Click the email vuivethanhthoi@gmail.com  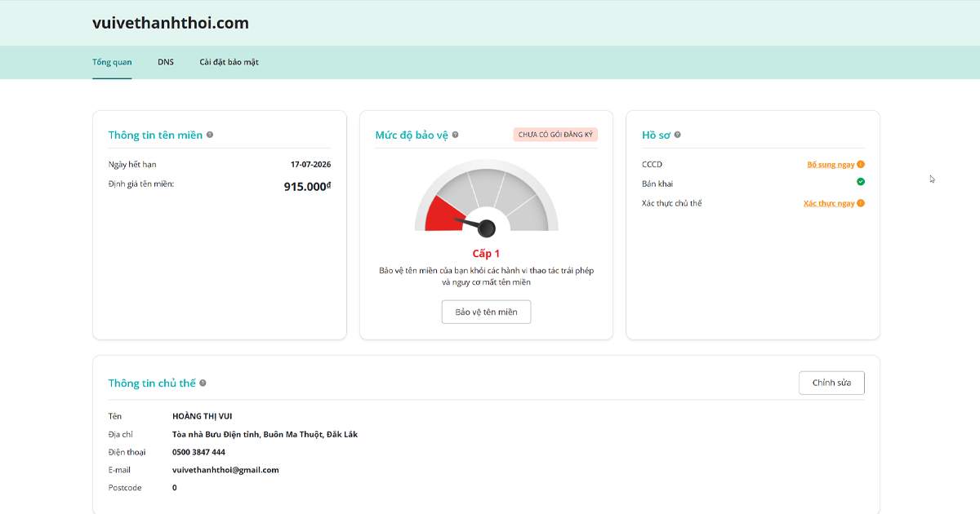click(225, 470)
